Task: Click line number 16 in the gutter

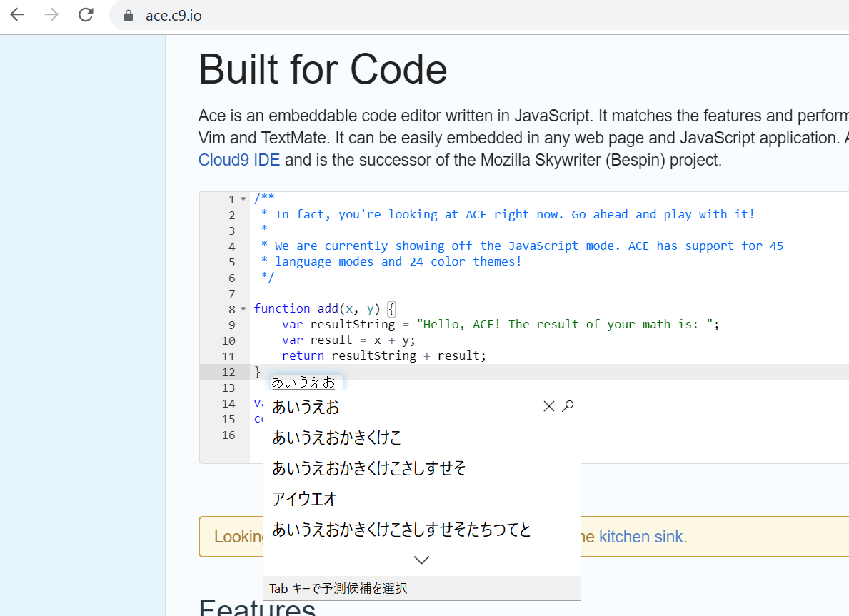Action: point(228,435)
